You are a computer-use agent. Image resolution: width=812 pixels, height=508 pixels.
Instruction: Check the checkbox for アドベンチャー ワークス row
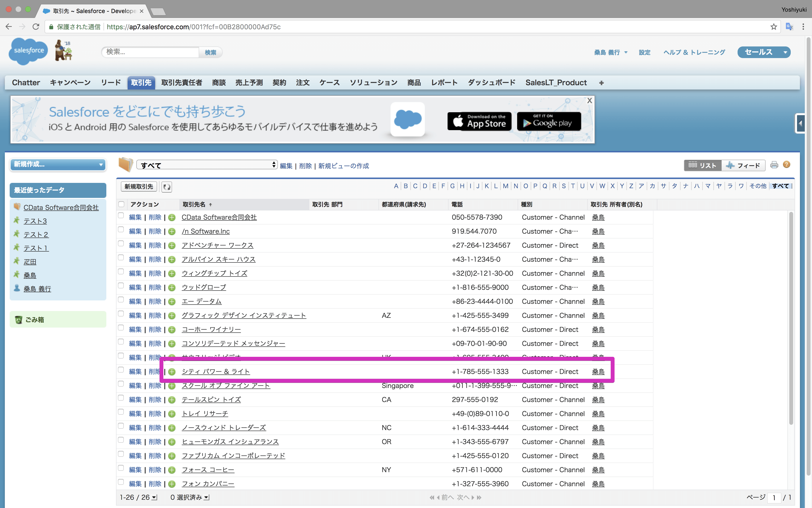[121, 244]
